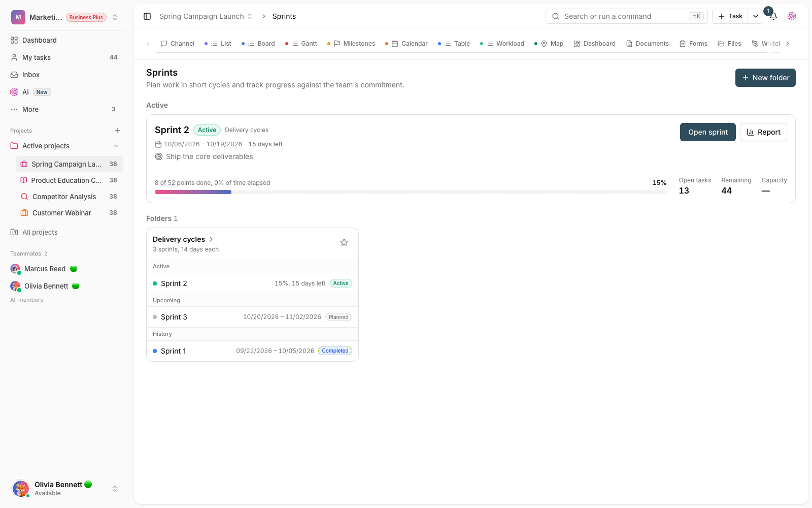Switch to the List tab
The height and width of the screenshot is (508, 812).
tap(218, 44)
